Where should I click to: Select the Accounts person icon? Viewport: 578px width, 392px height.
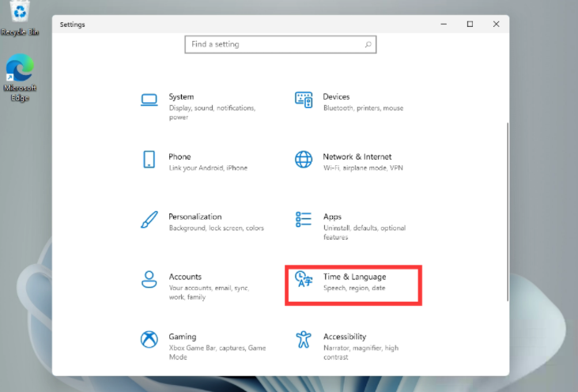[x=149, y=279]
